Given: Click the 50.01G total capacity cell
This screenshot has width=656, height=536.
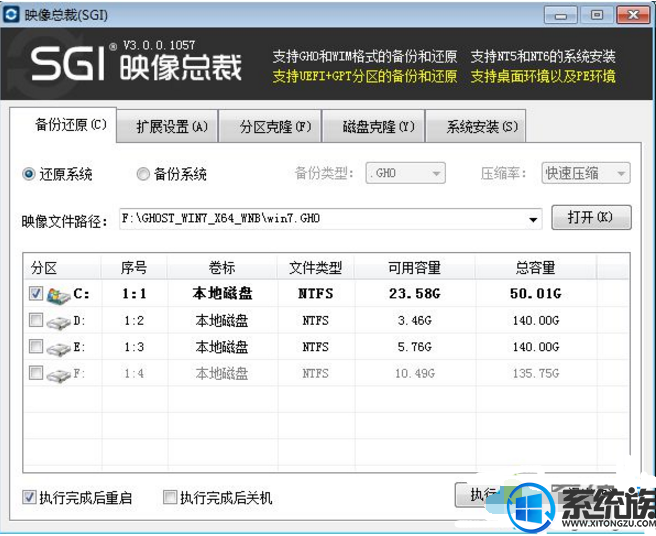Looking at the screenshot, I should 536,293.
